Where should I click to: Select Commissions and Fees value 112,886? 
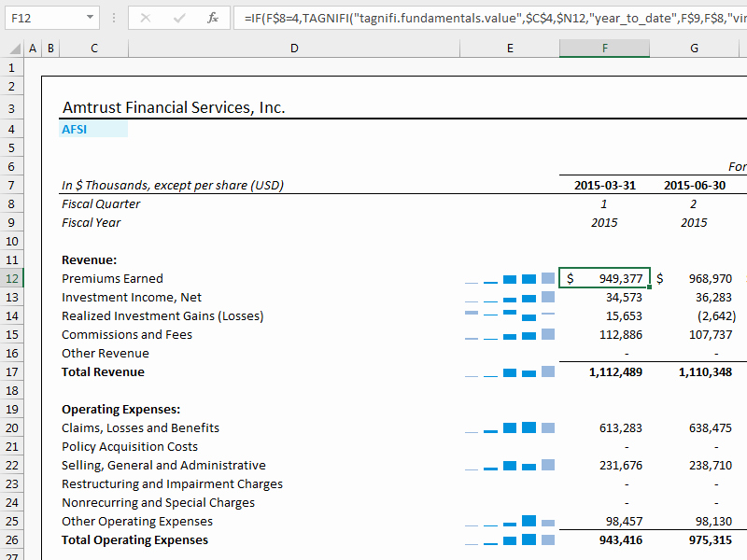[x=621, y=335]
